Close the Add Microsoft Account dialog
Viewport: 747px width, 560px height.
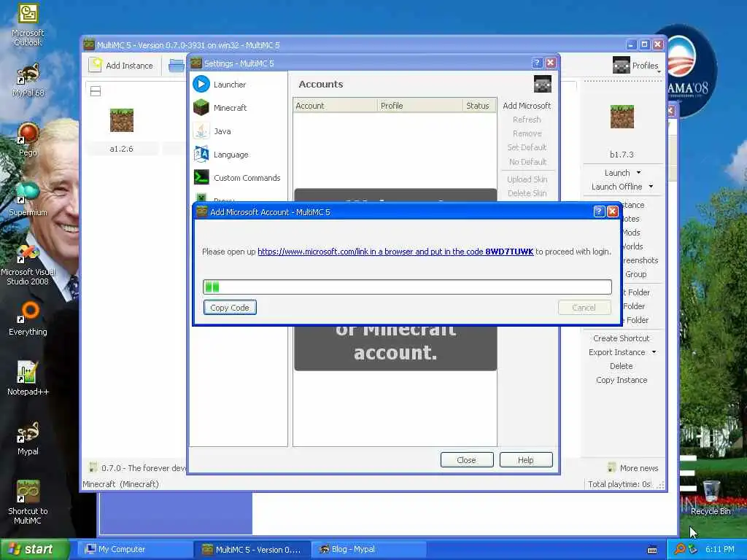(613, 212)
